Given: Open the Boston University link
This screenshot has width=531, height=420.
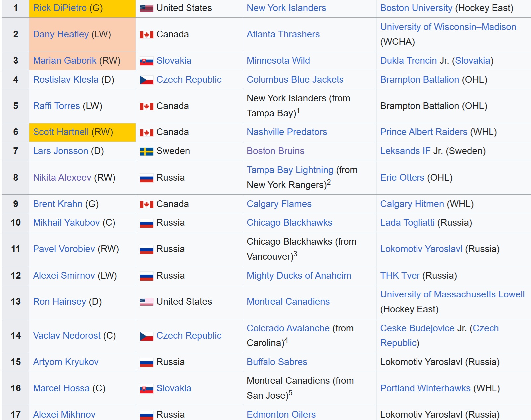Looking at the screenshot, I should [x=416, y=8].
